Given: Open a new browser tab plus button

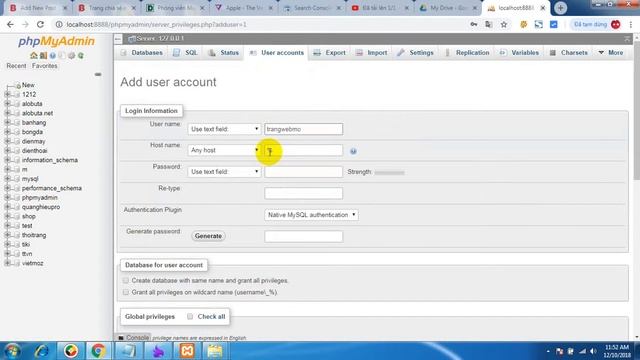Looking at the screenshot, I should (560, 8).
